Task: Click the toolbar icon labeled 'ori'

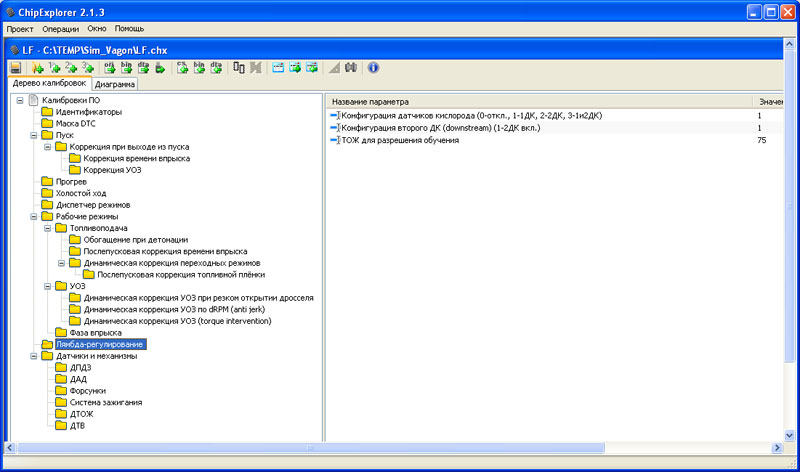Action: 110,68
